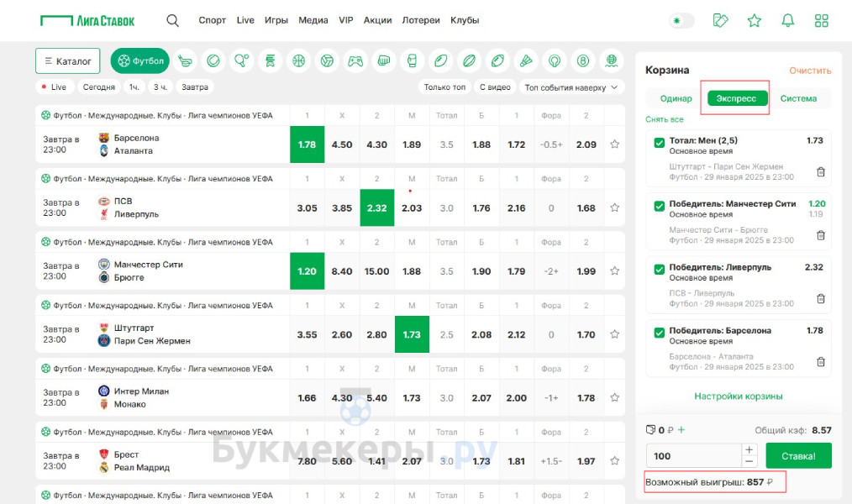Image resolution: width=852 pixels, height=504 pixels.
Task: Switch to the Система tab
Action: 798,98
